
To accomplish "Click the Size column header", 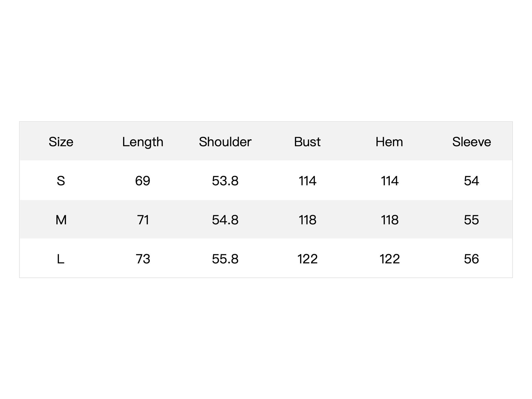I will coord(61,142).
